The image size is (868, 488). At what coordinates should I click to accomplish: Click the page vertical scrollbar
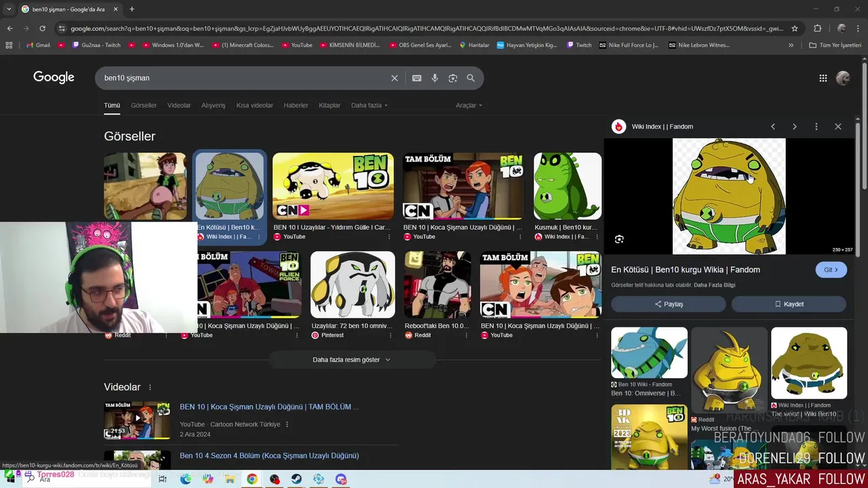[864, 125]
